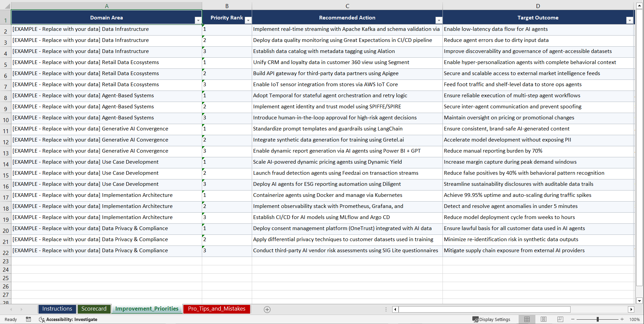The width and height of the screenshot is (644, 324).
Task: Click the zoom slider handle
Action: (x=598, y=319)
